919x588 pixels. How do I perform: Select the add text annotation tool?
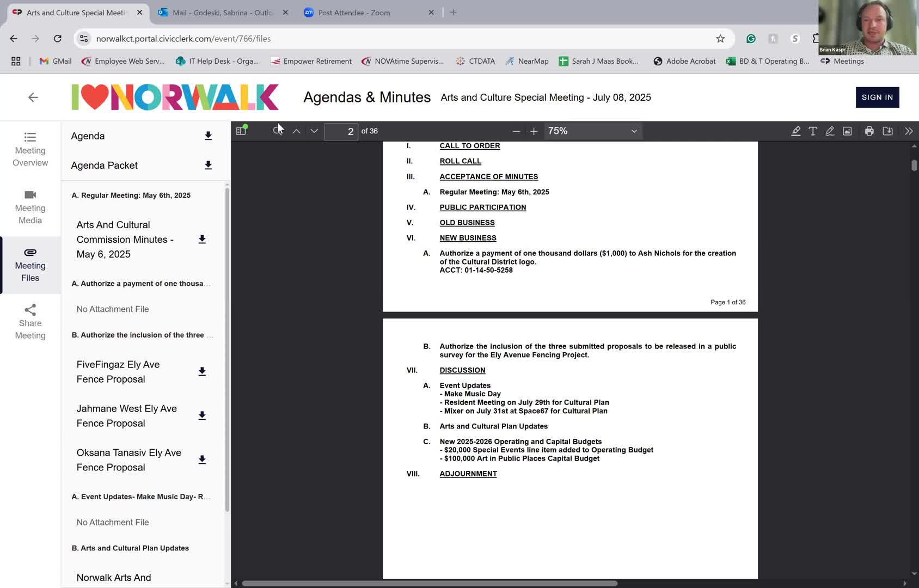click(812, 131)
